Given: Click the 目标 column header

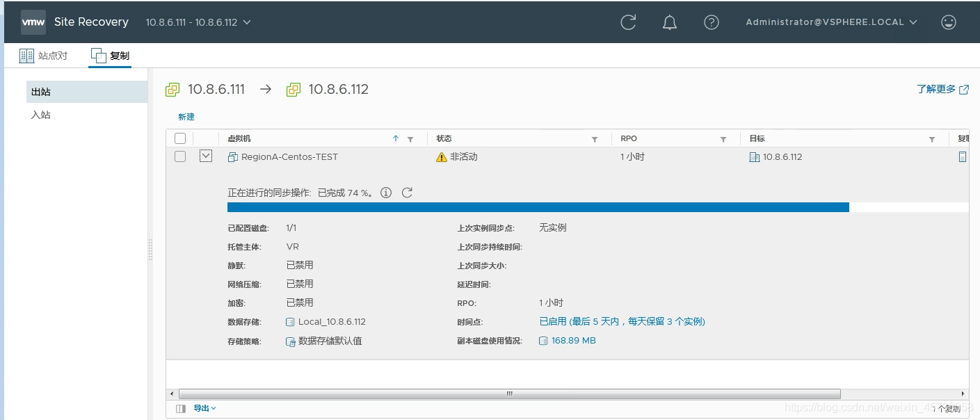Looking at the screenshot, I should click(x=757, y=139).
